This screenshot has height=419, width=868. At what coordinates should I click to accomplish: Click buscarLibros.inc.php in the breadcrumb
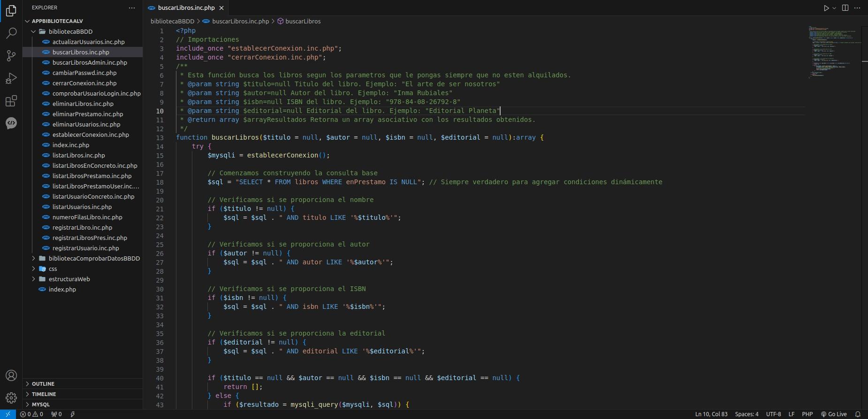(x=240, y=21)
